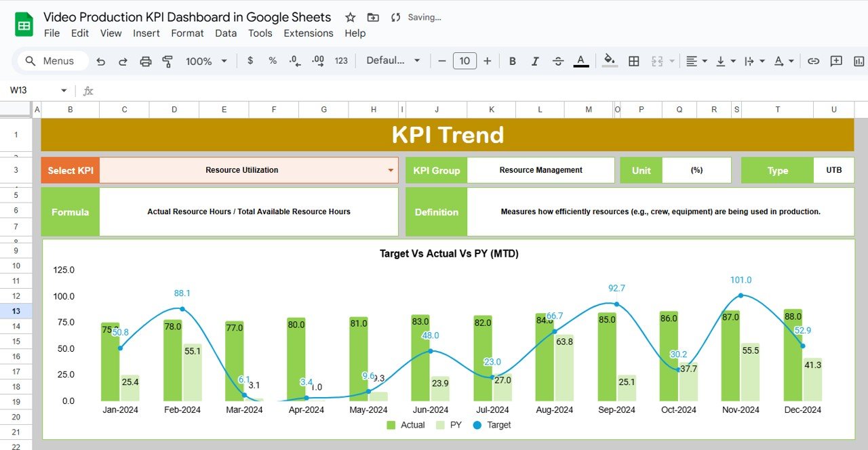The width and height of the screenshot is (868, 450).
Task: Click the Merge cells icon
Action: [657, 61]
